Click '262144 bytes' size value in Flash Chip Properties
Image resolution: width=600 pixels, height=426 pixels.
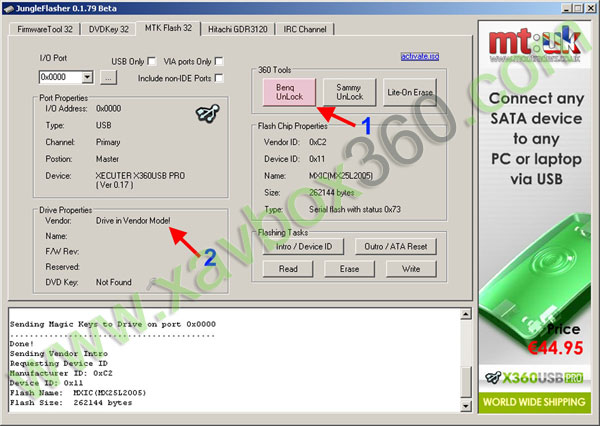[331, 193]
